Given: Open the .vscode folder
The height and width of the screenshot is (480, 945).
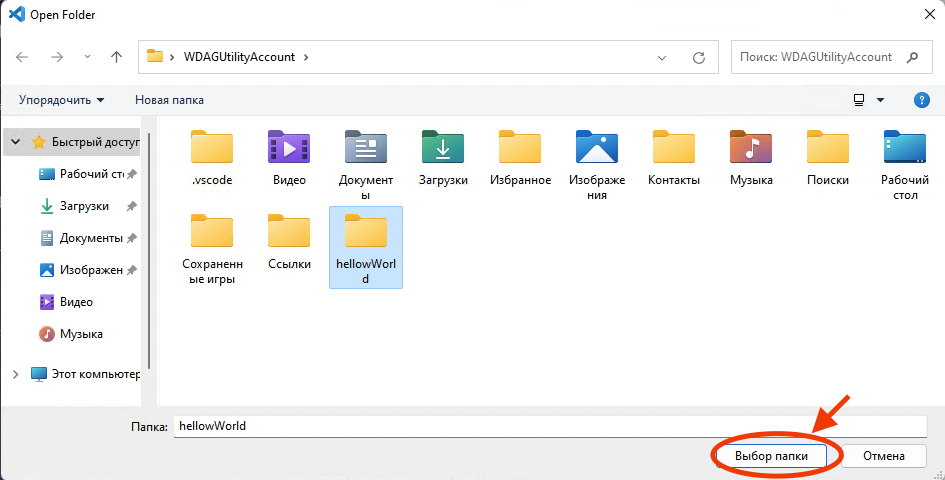Looking at the screenshot, I should coord(211,148).
